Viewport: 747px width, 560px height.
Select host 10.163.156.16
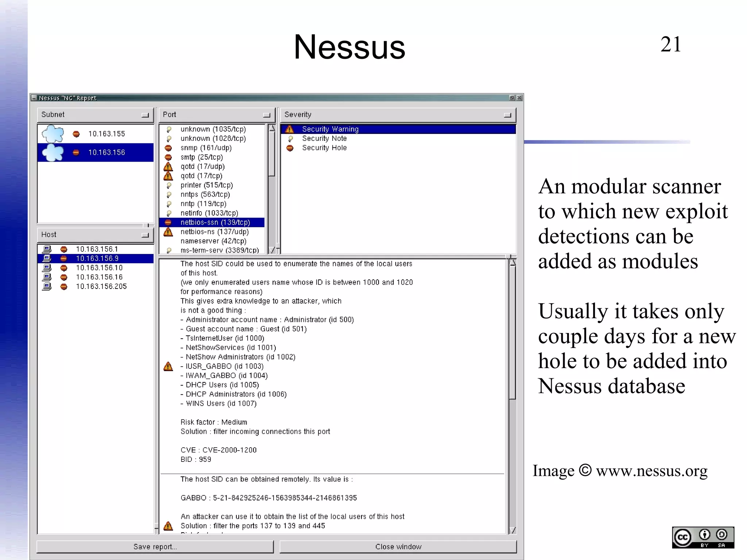coord(96,277)
